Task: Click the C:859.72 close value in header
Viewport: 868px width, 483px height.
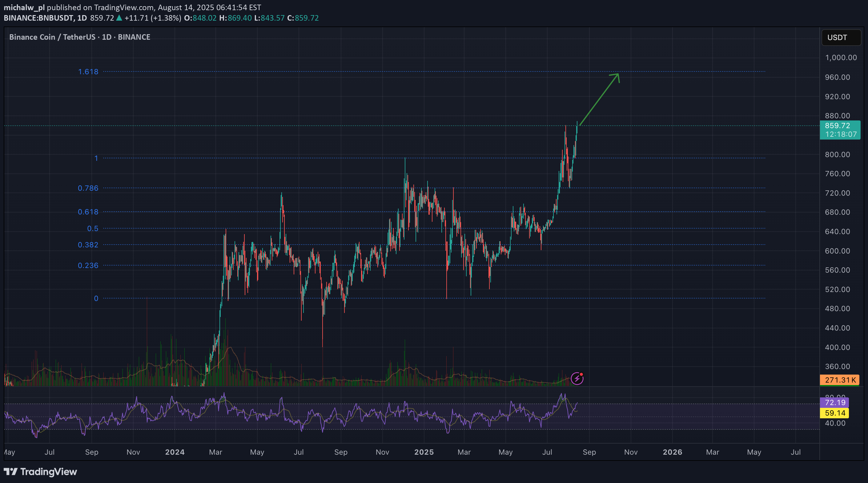Action: pos(303,18)
